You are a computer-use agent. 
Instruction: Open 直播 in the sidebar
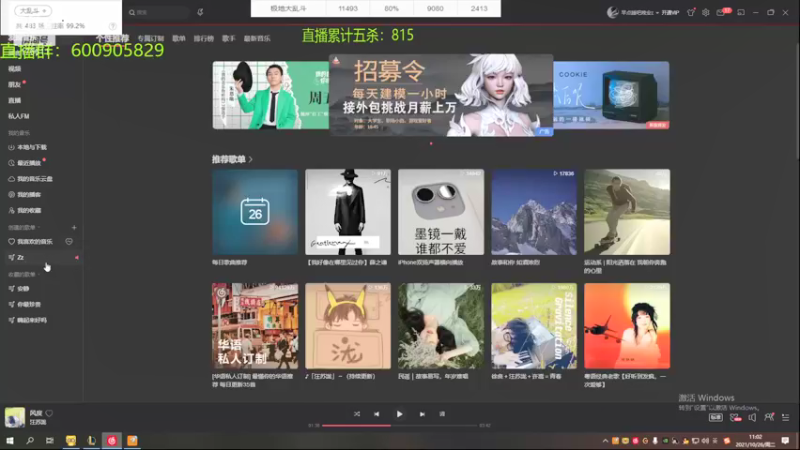(x=15, y=100)
